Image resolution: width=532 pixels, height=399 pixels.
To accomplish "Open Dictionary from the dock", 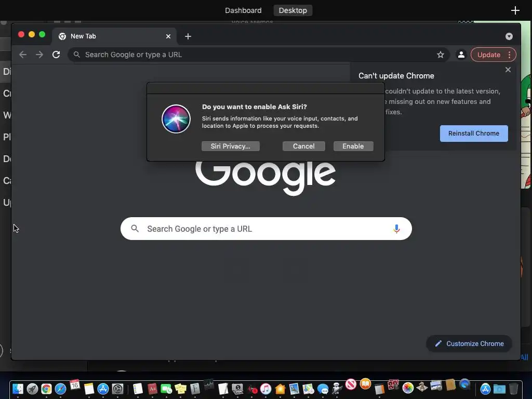I will pos(152,389).
